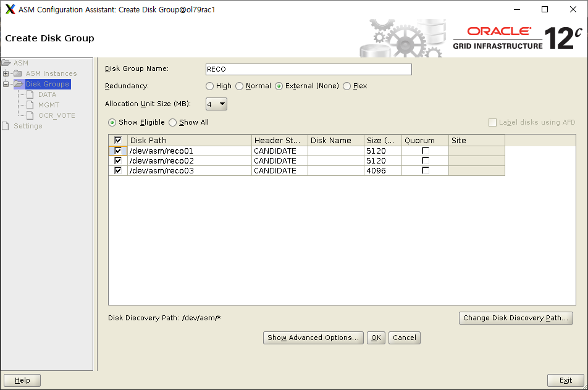Click the ASM Instances folder icon
588x390 pixels.
tap(18, 73)
